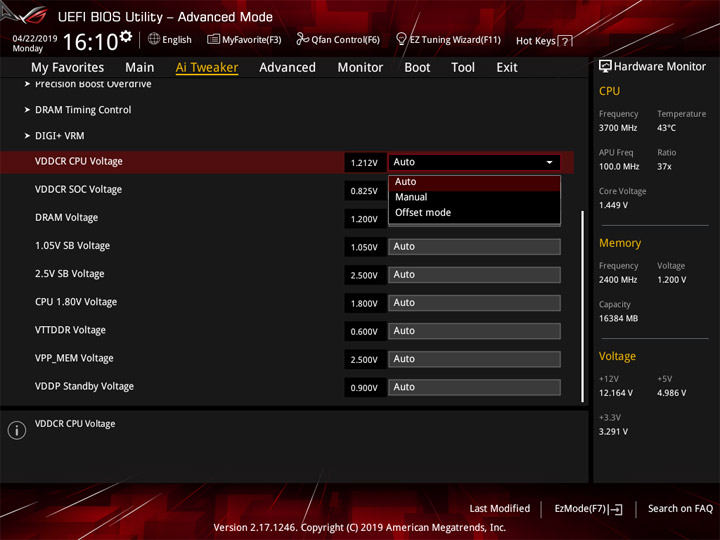
Task: Choose Manual in voltage dropdown list
Action: click(474, 197)
